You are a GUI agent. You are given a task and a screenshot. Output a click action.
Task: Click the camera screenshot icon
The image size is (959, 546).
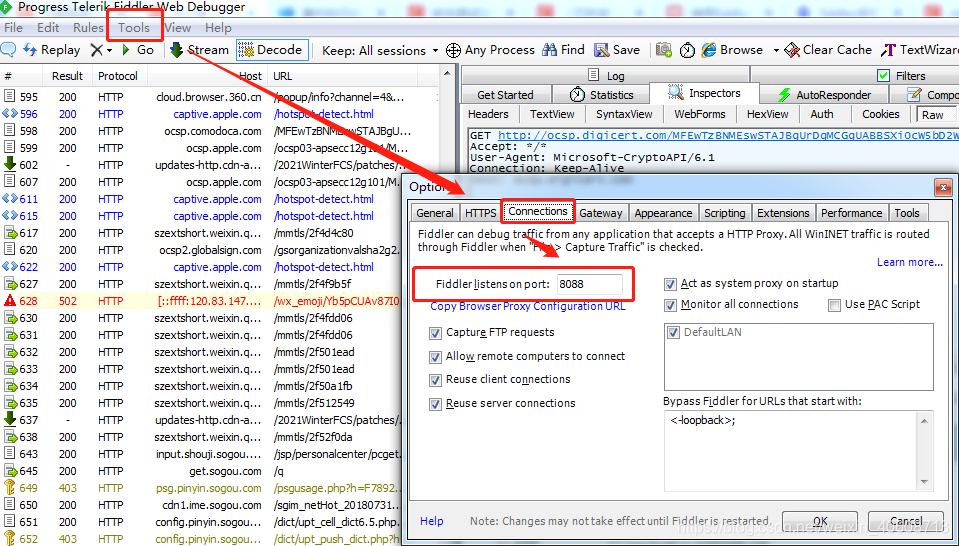tap(664, 50)
